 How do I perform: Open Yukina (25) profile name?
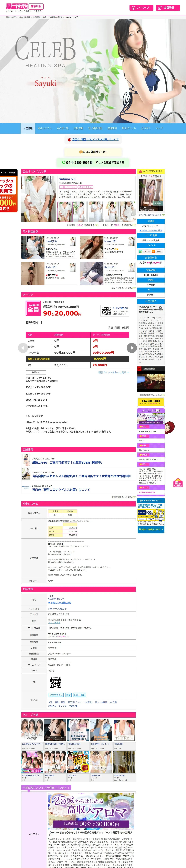pos(68,179)
